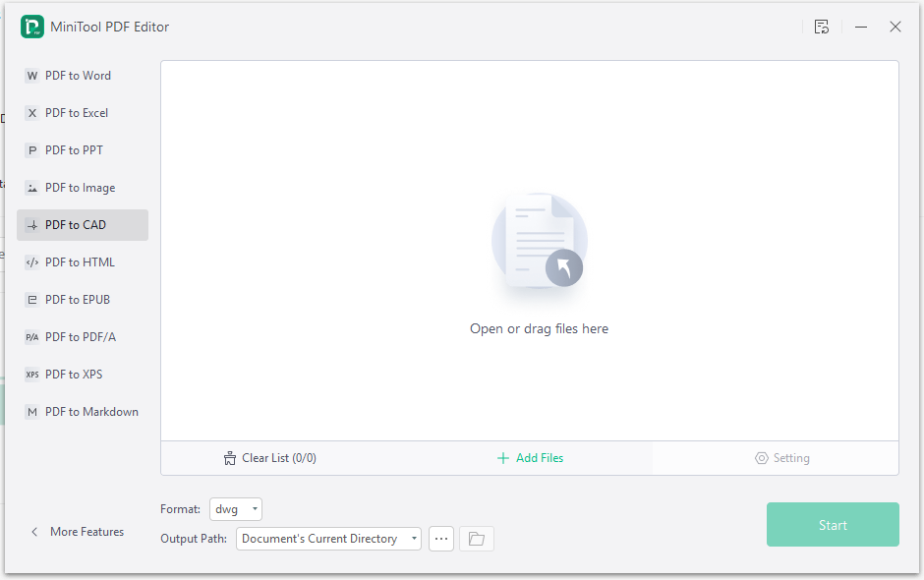Browse output path with ellipsis button
Viewport: 924px width, 580px height.
[441, 539]
